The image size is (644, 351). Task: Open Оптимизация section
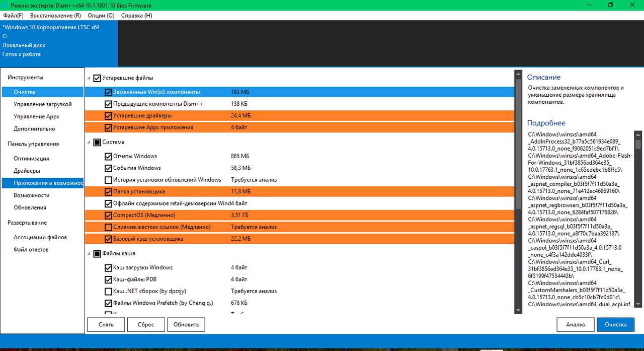point(42,159)
